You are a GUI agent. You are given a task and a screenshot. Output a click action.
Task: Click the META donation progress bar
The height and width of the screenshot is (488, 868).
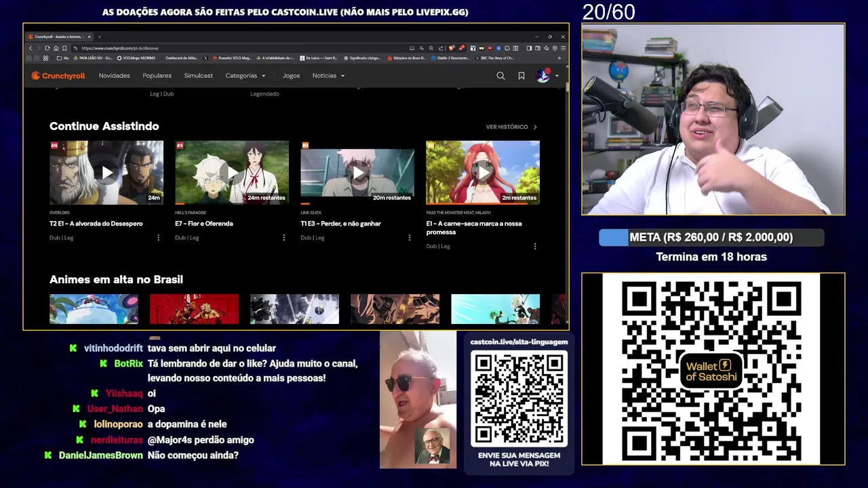point(711,237)
